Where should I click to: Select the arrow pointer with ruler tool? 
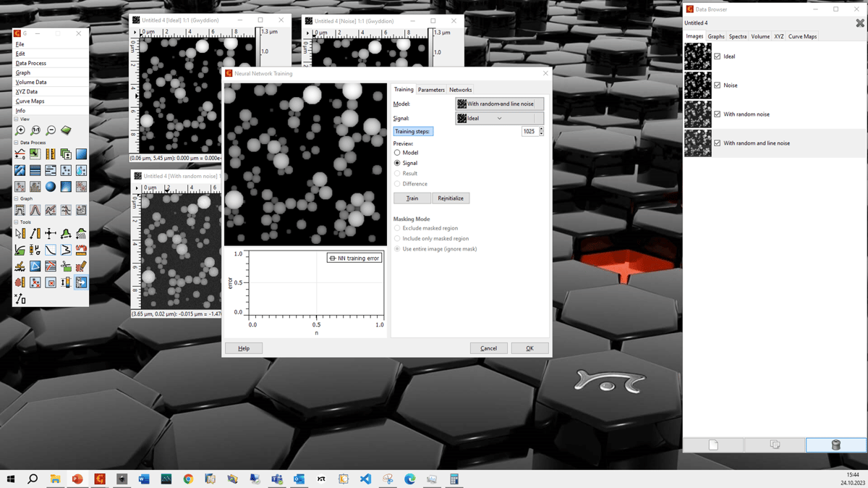pos(20,234)
